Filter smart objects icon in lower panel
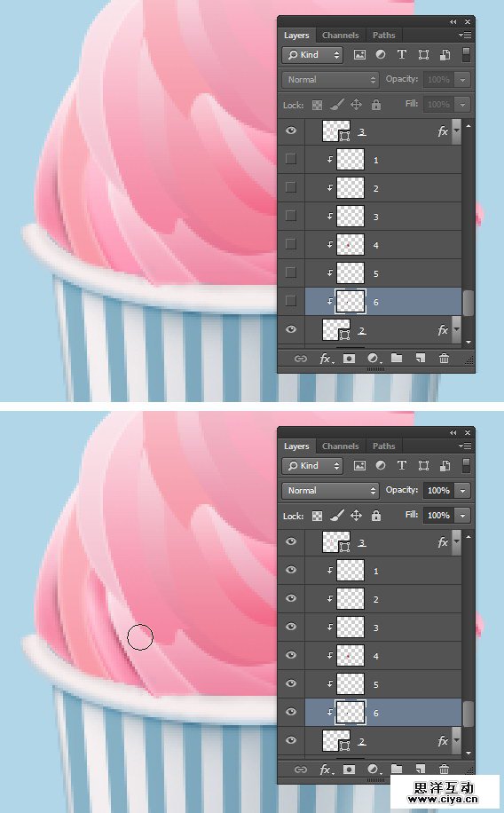 pyautogui.click(x=445, y=466)
